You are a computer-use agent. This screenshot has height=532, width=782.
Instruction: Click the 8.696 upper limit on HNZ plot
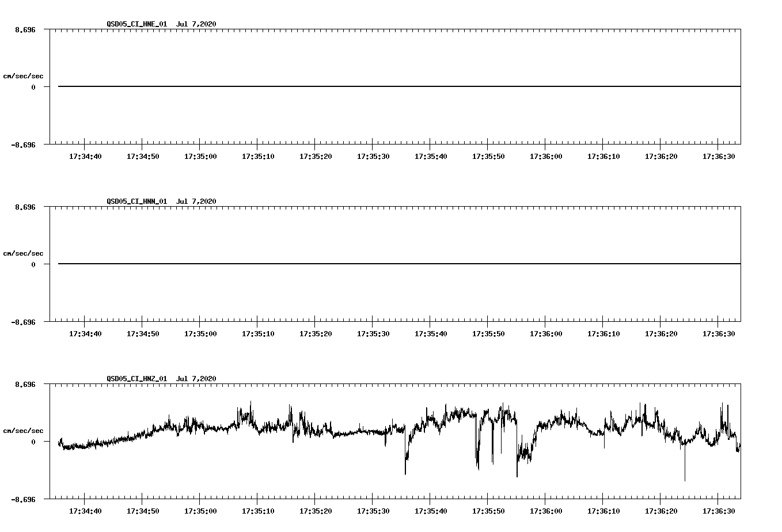point(25,384)
